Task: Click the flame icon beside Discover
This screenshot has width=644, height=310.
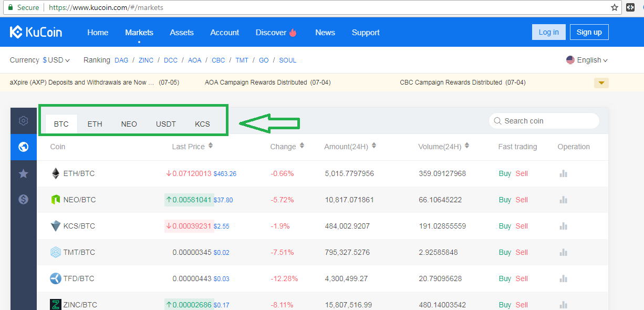Action: pos(293,32)
